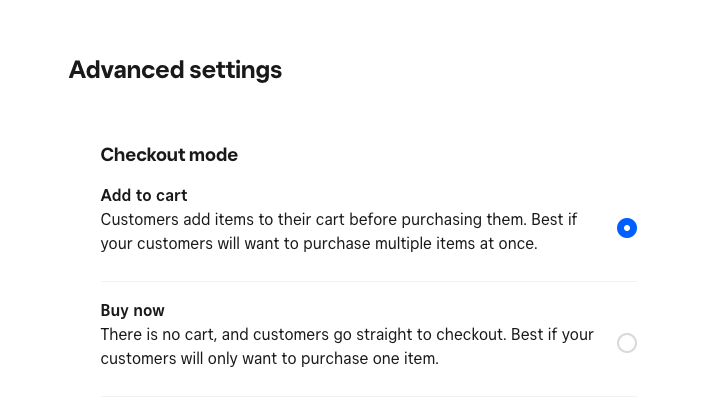Click the 'Buy now' option title

click(x=132, y=310)
